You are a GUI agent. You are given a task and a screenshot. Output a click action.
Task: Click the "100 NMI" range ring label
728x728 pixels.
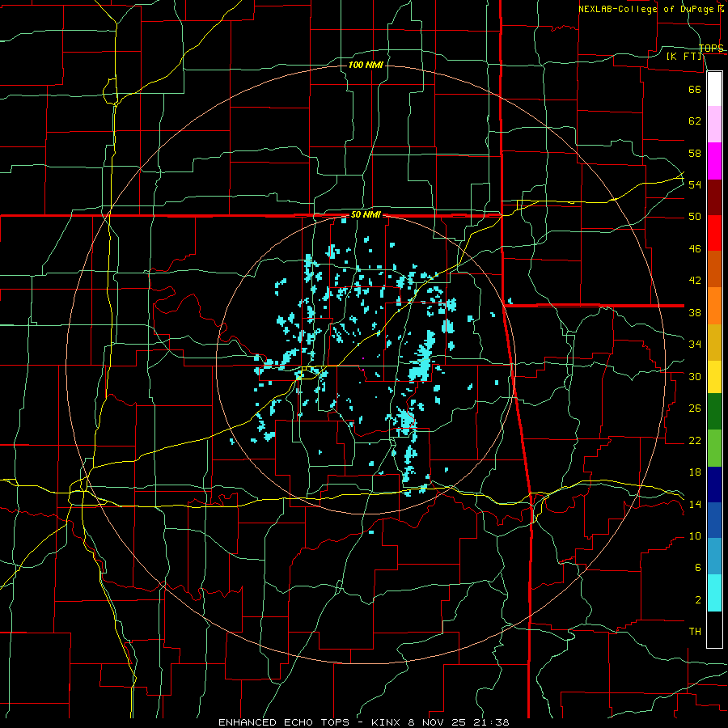[x=366, y=65]
